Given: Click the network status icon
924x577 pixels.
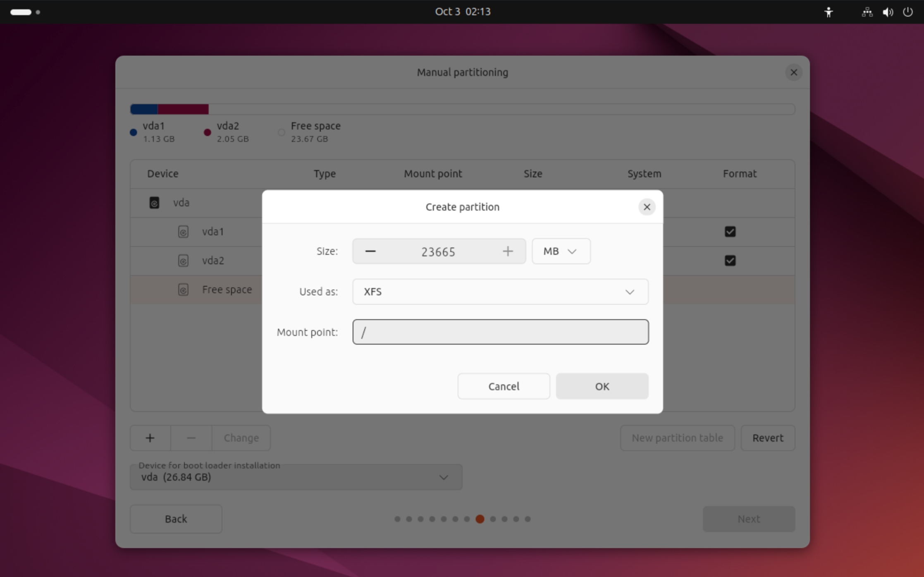Looking at the screenshot, I should [867, 12].
